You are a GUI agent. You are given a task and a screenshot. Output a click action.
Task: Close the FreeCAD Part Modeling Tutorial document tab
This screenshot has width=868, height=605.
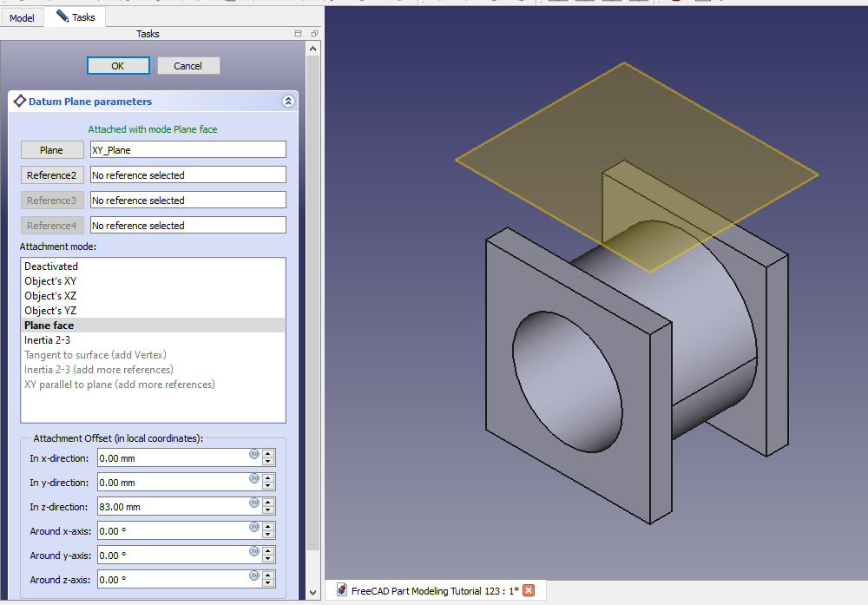click(529, 591)
